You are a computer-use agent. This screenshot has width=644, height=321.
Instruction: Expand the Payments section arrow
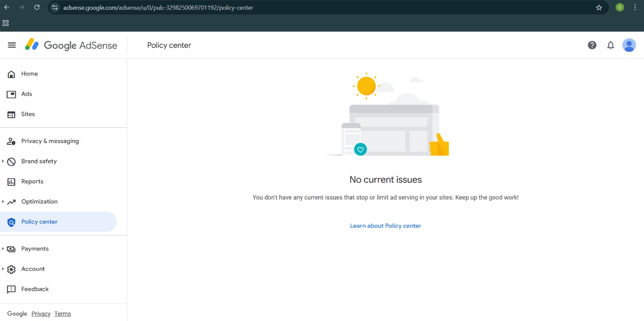point(3,249)
